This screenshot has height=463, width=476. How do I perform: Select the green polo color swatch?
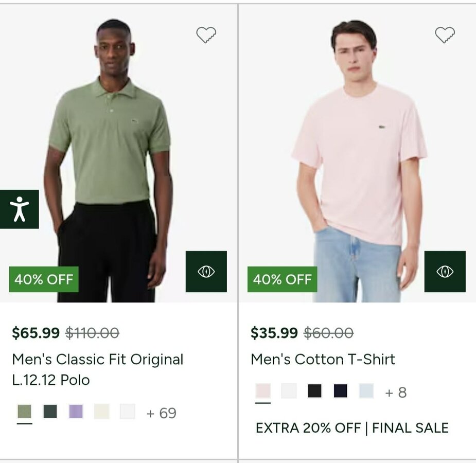click(x=24, y=412)
